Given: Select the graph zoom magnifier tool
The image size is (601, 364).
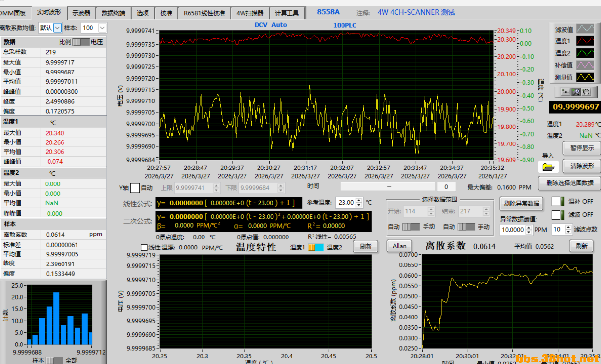Looking at the screenshot, I should (x=576, y=92).
